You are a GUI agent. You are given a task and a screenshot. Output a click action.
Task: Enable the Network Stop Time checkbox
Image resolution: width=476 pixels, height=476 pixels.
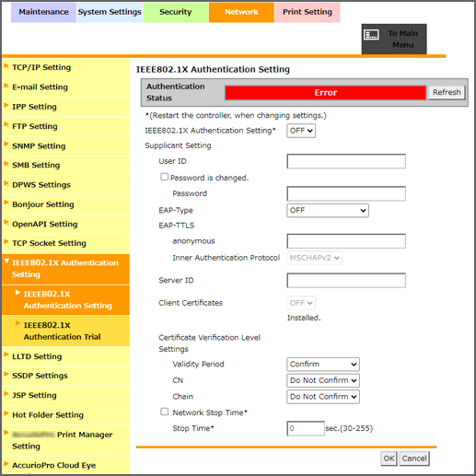tap(165, 412)
